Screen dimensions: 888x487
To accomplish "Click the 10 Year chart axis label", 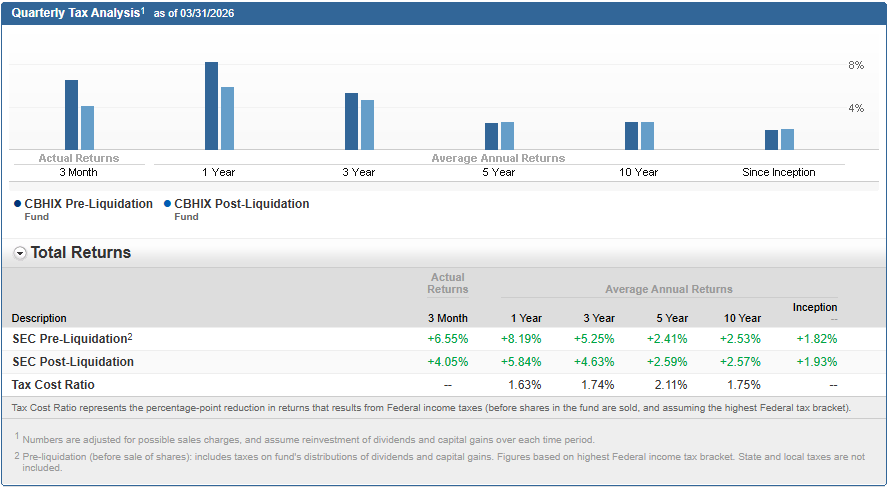I will (638, 172).
